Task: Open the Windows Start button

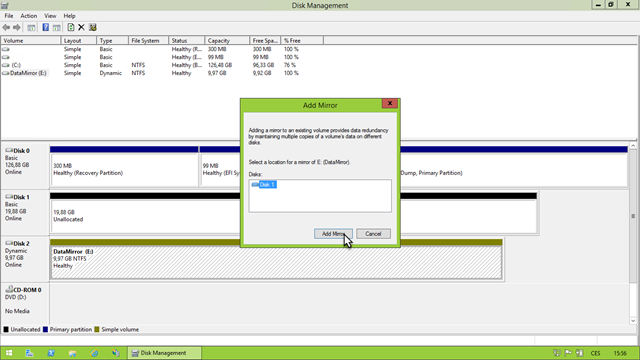Action: (9, 353)
